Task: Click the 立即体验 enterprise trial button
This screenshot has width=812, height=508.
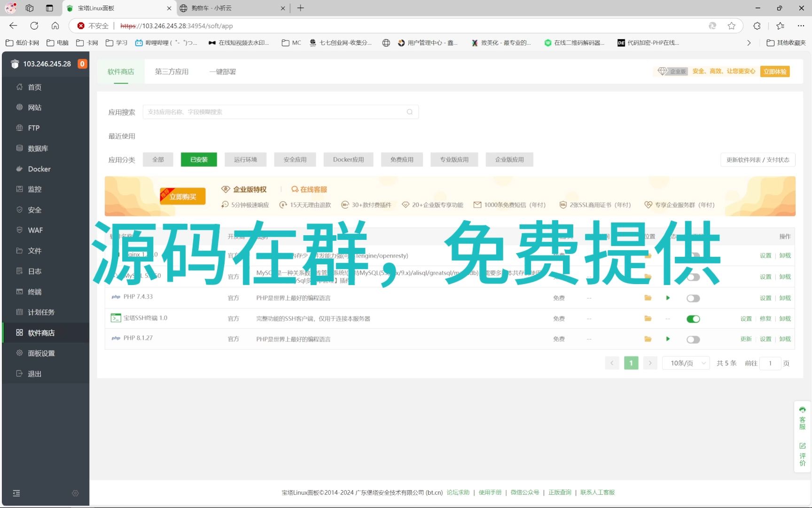Action: pos(774,71)
